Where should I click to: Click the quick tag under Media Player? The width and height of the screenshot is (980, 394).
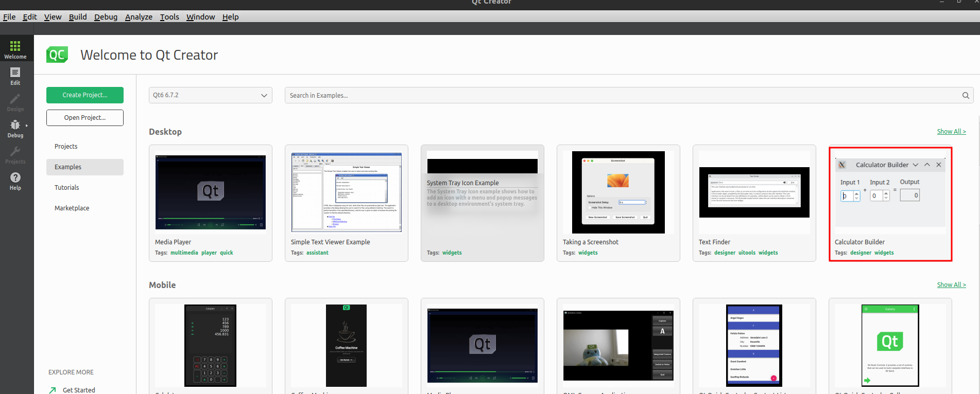point(227,253)
